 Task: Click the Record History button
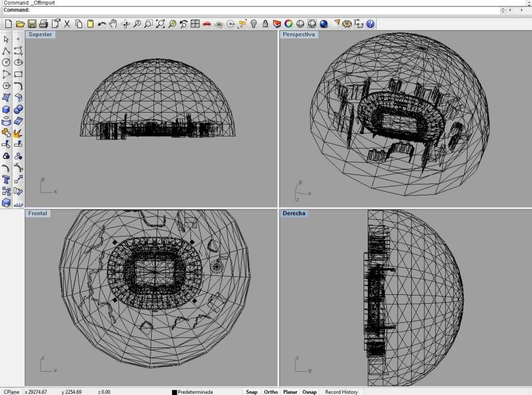(x=341, y=391)
